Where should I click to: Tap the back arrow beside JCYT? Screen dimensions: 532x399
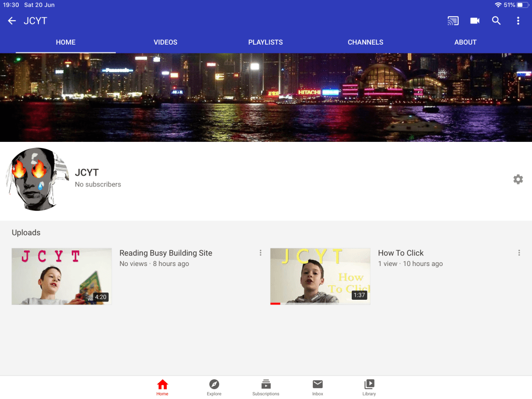point(12,21)
